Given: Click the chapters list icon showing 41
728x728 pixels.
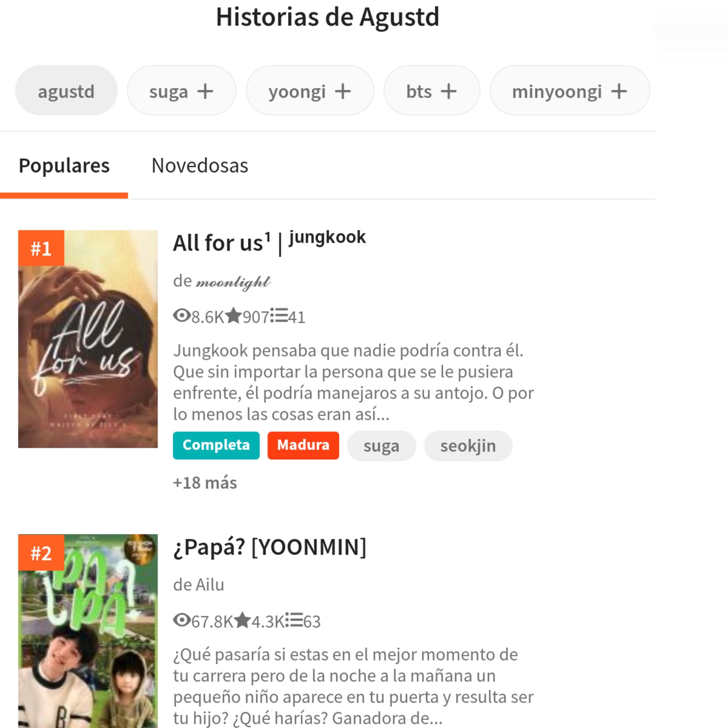Looking at the screenshot, I should [279, 315].
